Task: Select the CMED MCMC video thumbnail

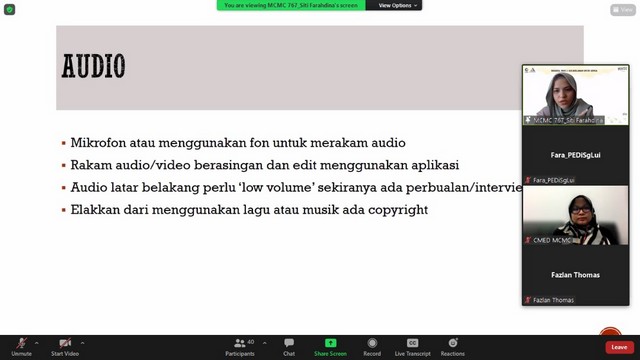Action: (x=576, y=216)
